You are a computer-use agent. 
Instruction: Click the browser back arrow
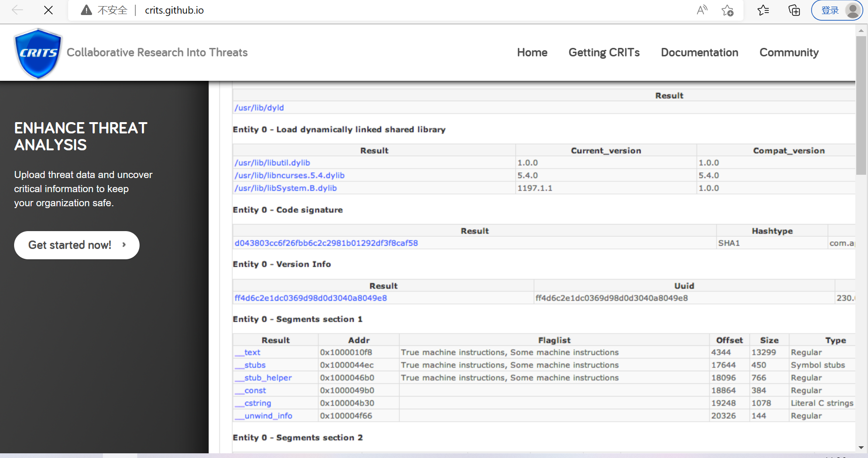coord(17,10)
